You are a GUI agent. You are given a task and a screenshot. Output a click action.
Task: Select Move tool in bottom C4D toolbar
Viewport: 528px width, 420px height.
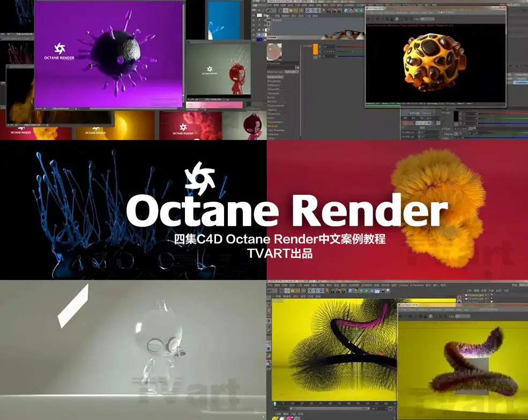click(287, 291)
